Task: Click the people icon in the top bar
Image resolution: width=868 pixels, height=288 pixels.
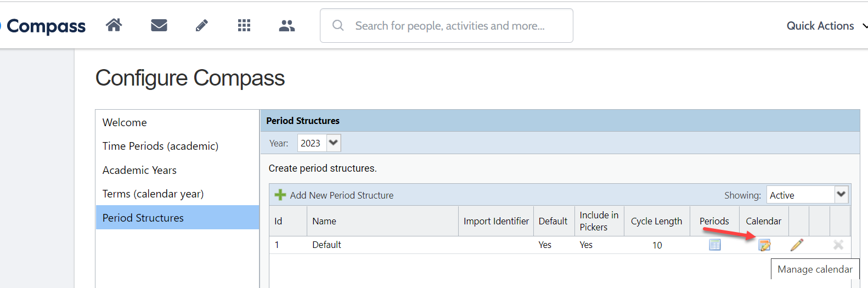Action: coord(287,25)
